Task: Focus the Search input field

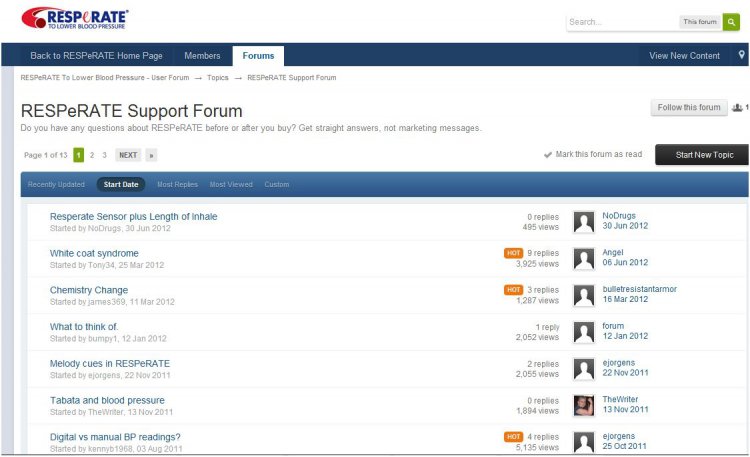Action: [x=622, y=22]
